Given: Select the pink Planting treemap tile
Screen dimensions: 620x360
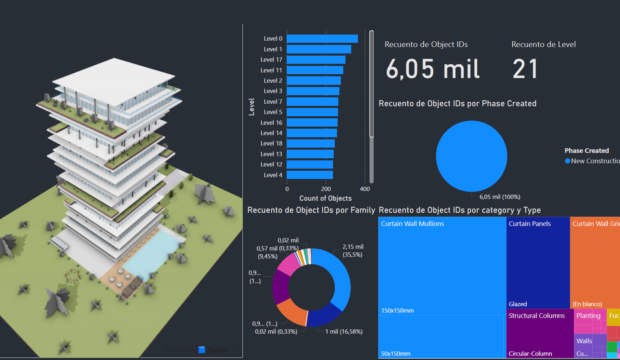Looking at the screenshot, I should pos(590,322).
